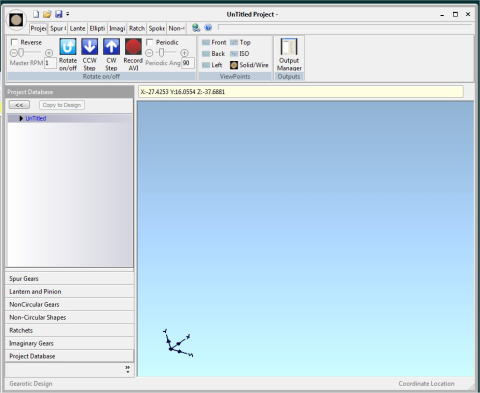The height and width of the screenshot is (393, 480).
Task: Click the blue help icon
Action: click(208, 28)
